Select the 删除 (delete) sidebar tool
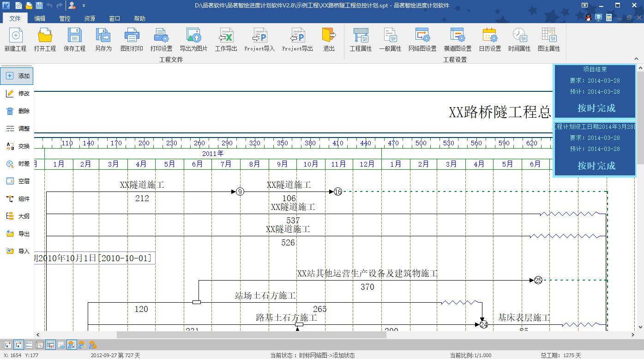The image size is (644, 359). coord(17,111)
